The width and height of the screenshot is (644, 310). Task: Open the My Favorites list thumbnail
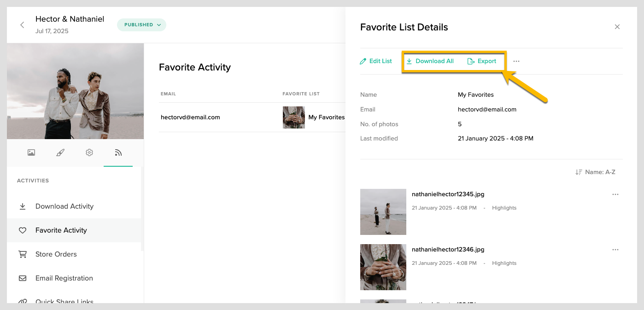click(x=294, y=117)
